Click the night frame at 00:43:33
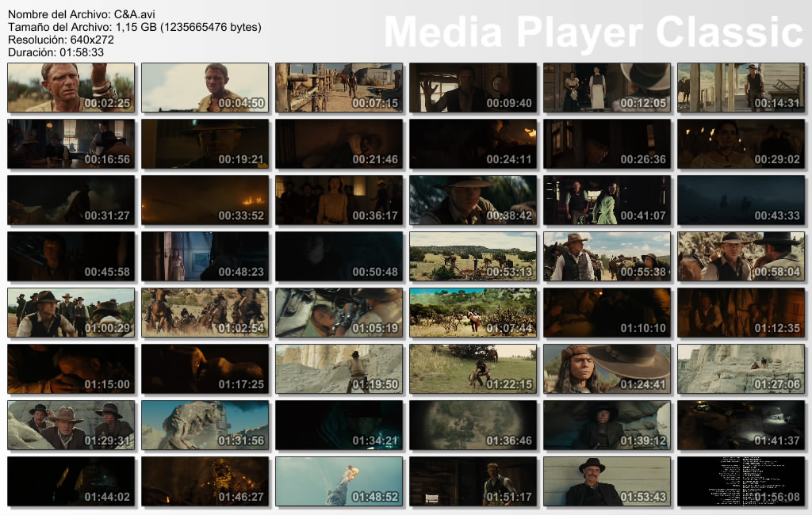812x515 pixels. coord(741,200)
